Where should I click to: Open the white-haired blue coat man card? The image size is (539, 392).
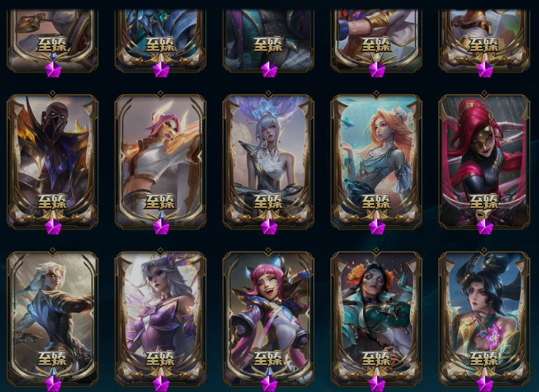pos(53,318)
